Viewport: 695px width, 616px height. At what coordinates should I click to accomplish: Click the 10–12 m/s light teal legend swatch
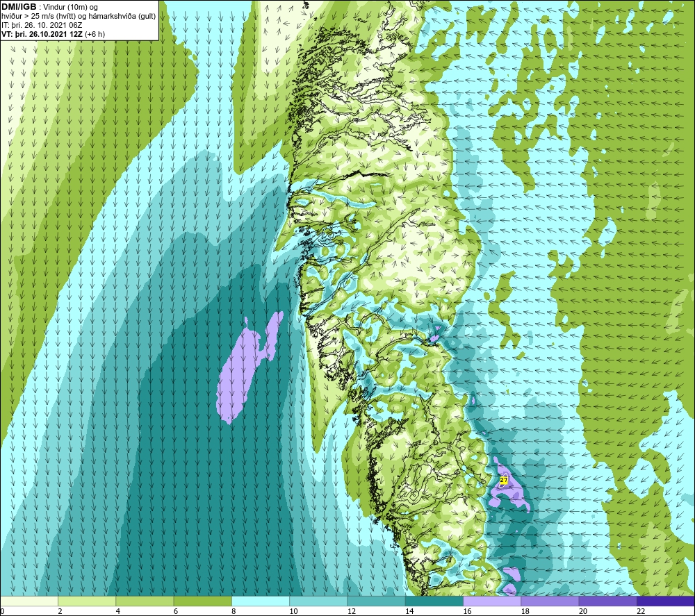[x=318, y=601]
